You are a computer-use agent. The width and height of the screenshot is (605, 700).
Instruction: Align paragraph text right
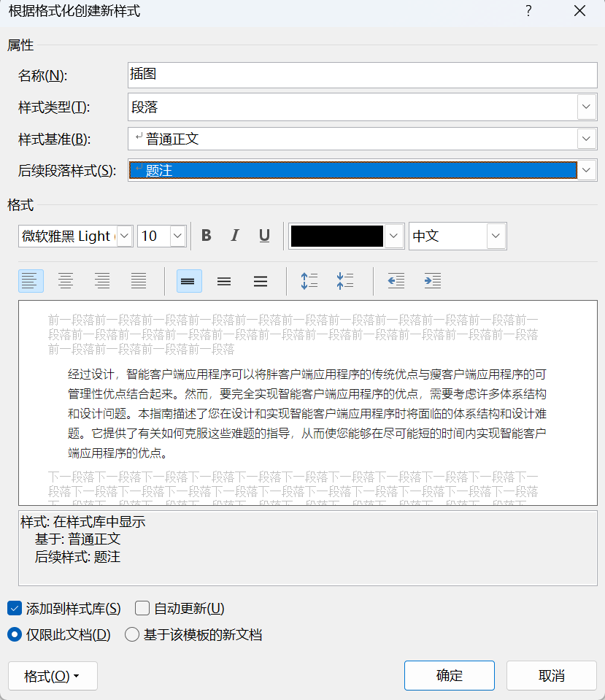coord(102,281)
